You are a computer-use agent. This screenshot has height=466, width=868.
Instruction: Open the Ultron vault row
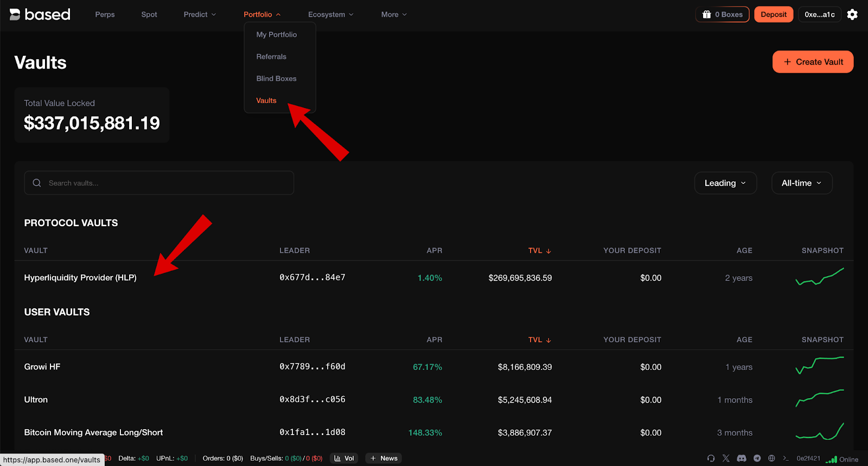coord(434,400)
